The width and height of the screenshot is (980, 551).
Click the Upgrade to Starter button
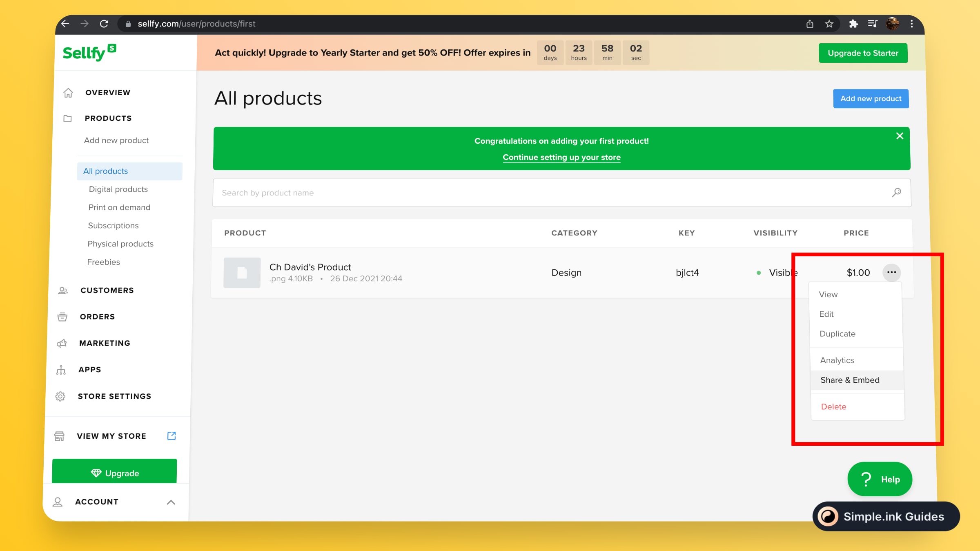pos(863,53)
